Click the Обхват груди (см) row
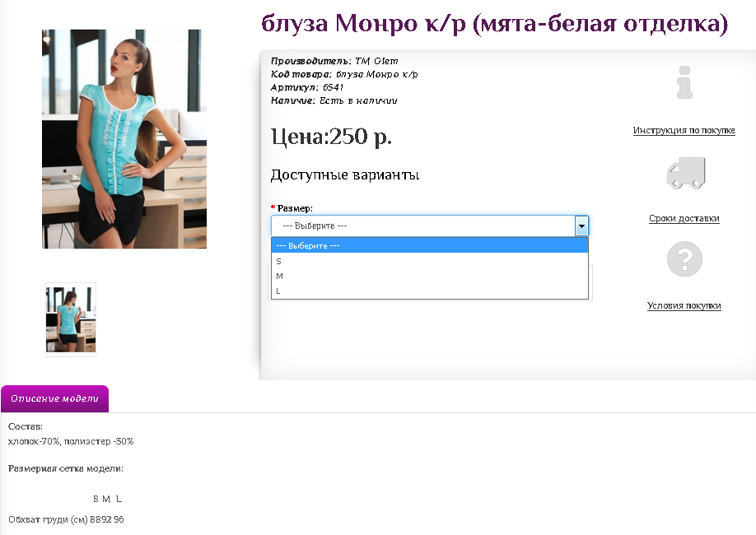The image size is (756, 535). coord(66,519)
